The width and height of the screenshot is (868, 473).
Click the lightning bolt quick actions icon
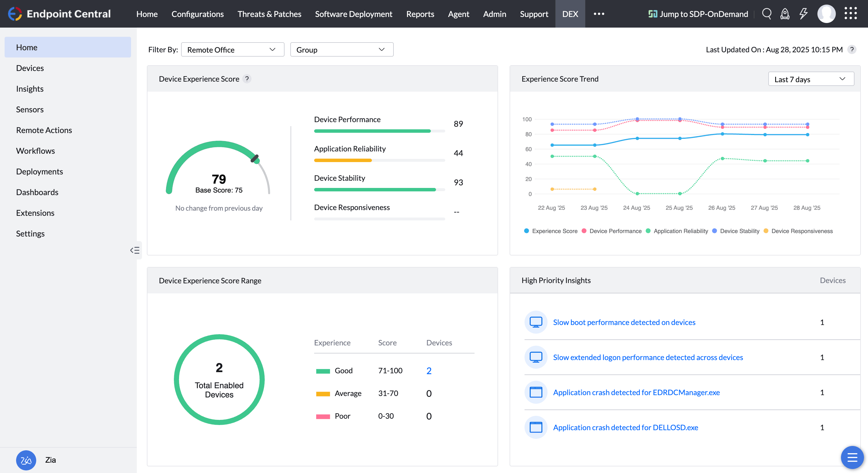click(x=803, y=14)
